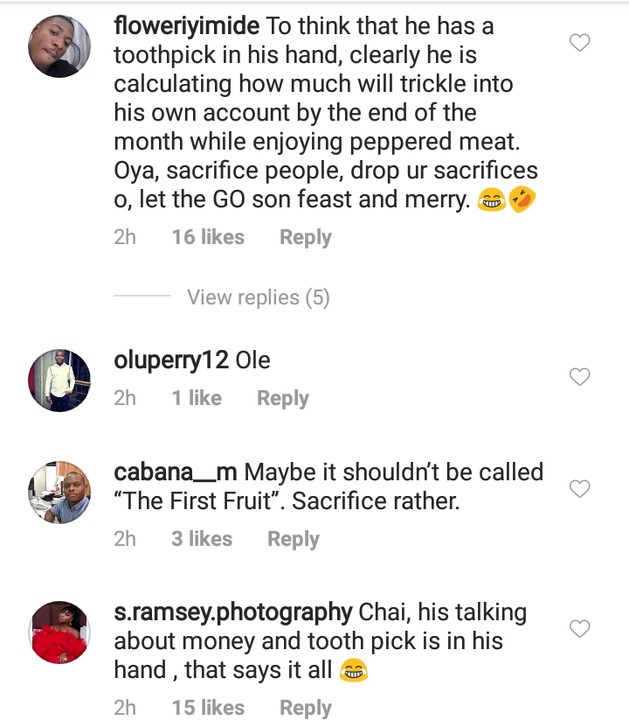Image resolution: width=629 pixels, height=720 pixels.
Task: Like cabana__m's comment using the heart
Action: tap(580, 488)
